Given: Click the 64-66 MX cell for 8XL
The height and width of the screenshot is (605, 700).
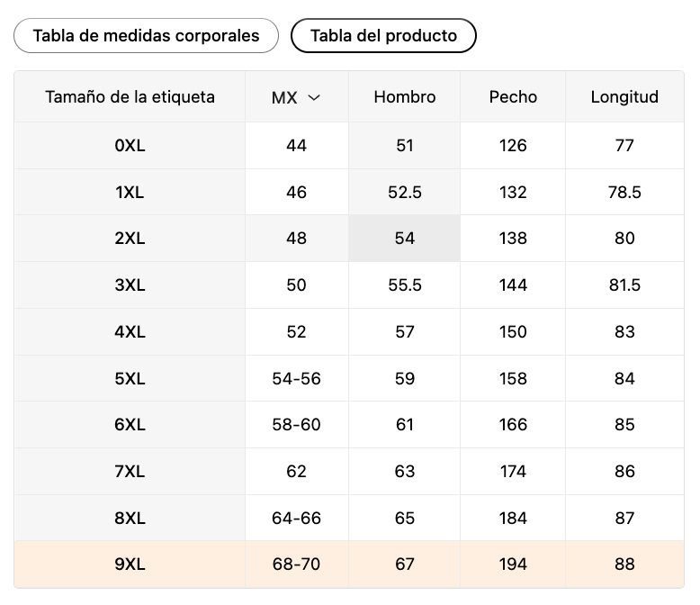Looking at the screenshot, I should 296,519.
